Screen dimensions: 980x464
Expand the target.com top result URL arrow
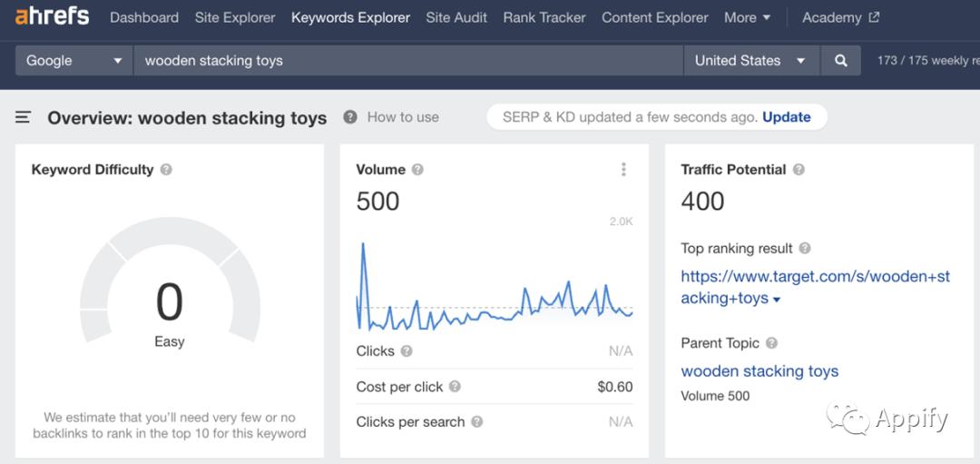777,300
